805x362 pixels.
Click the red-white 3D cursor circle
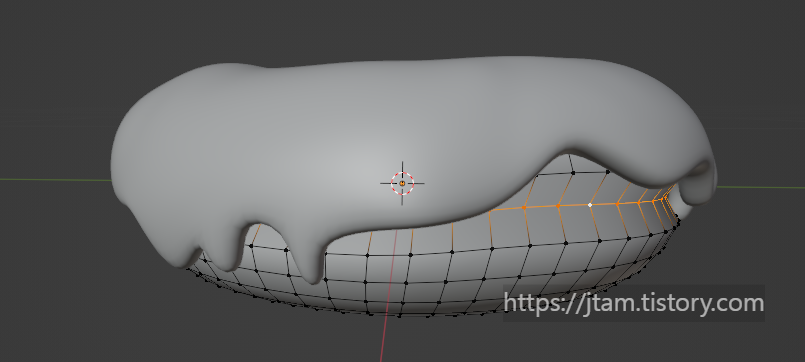402,183
